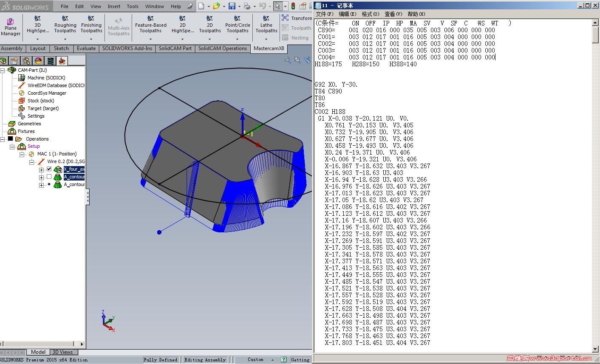Select the WireEDM Database tree item

click(52, 85)
